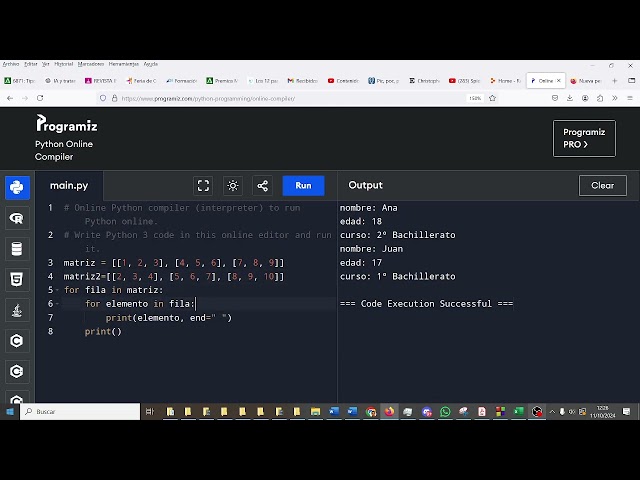Click the 'curso: 2º Bachillerato' output line
The image size is (640, 480).
click(398, 235)
